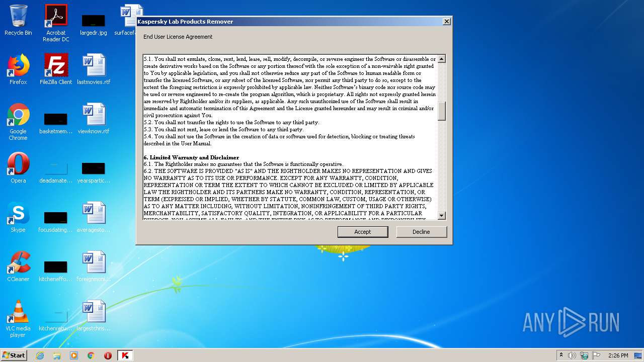Select the FileZilla Client shortcut
Viewport: 644px width, 362px height.
coord(56,69)
